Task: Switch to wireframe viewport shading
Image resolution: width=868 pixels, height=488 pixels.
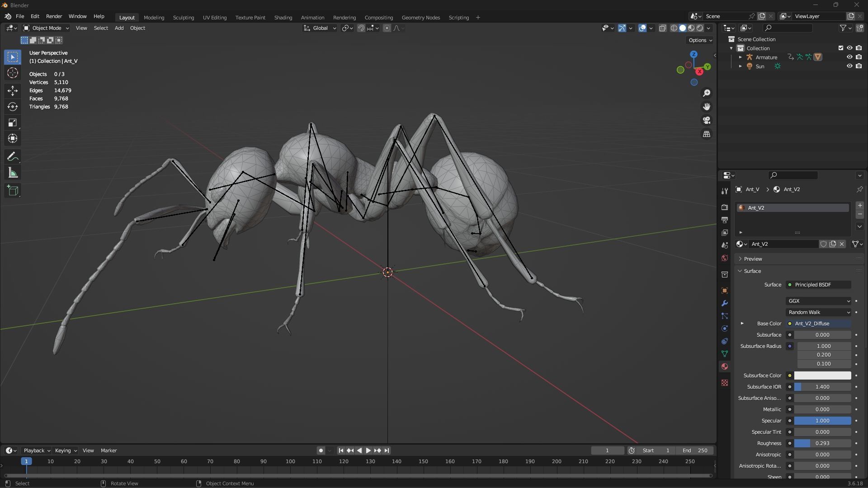Action: [674, 28]
